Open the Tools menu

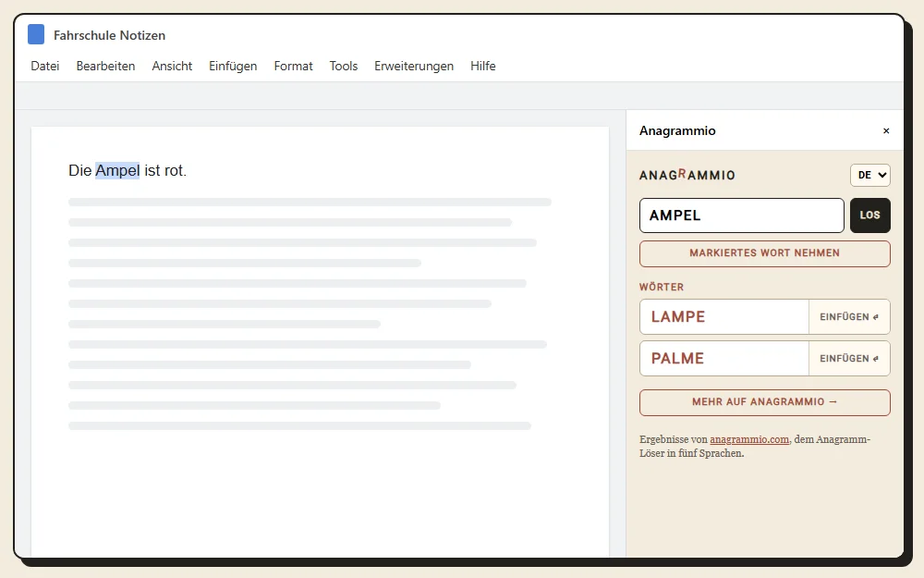click(344, 66)
